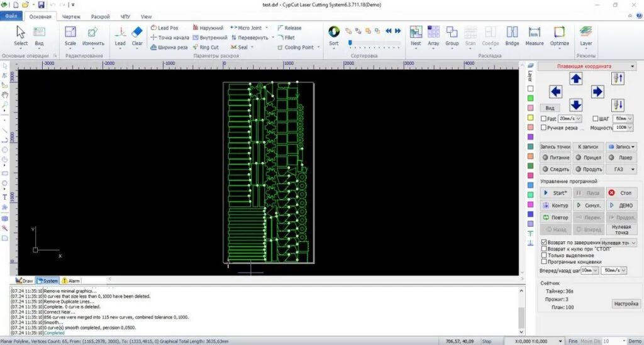Image resolution: width=644 pixels, height=345 pixels.
Task: Enable Програмные концевики checkbox
Action: [544, 261]
